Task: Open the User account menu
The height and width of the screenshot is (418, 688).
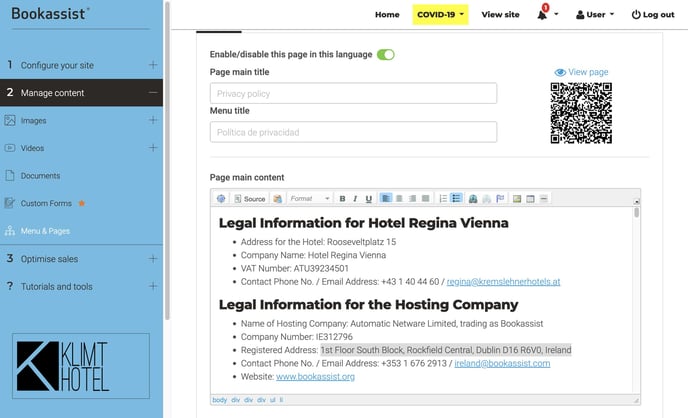Action: point(599,15)
